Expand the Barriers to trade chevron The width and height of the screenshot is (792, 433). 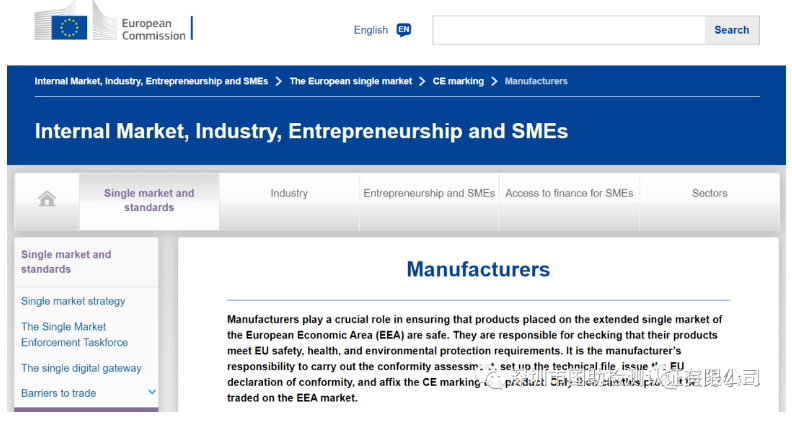[x=152, y=393]
